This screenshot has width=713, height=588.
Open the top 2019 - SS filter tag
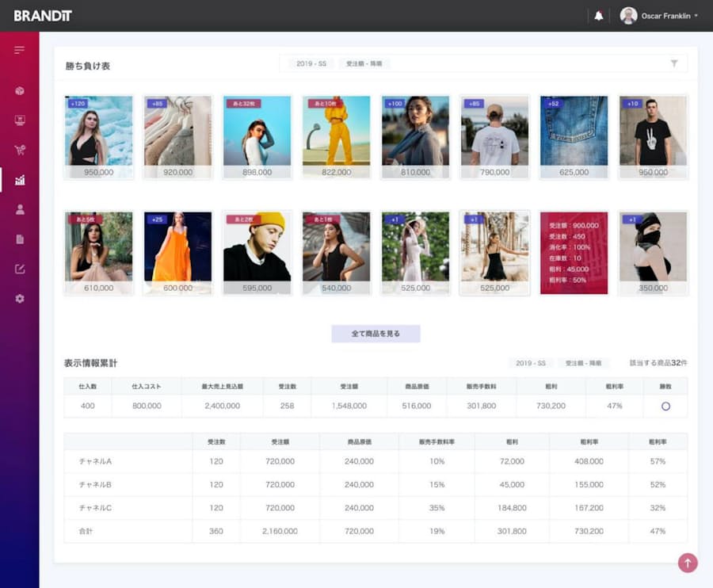311,63
